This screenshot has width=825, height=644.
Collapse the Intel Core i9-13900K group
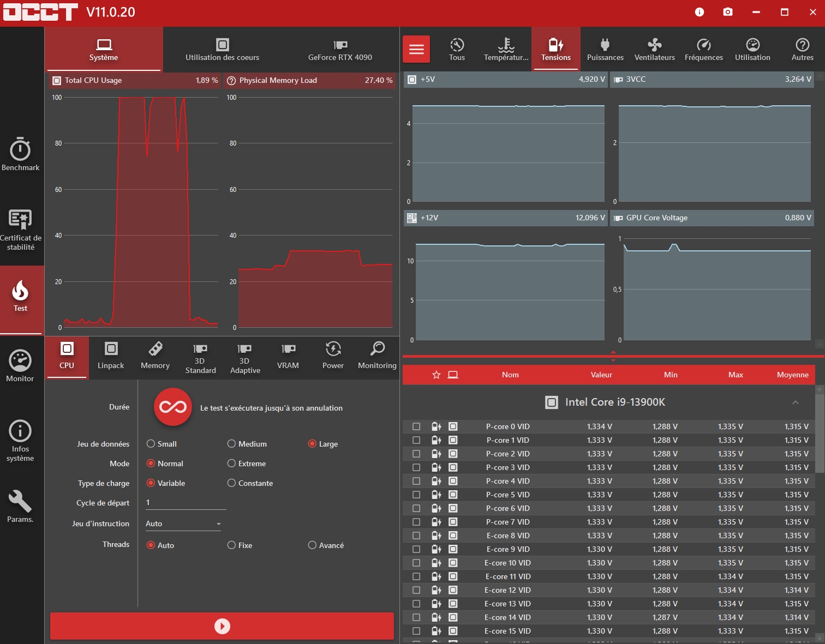pyautogui.click(x=795, y=402)
